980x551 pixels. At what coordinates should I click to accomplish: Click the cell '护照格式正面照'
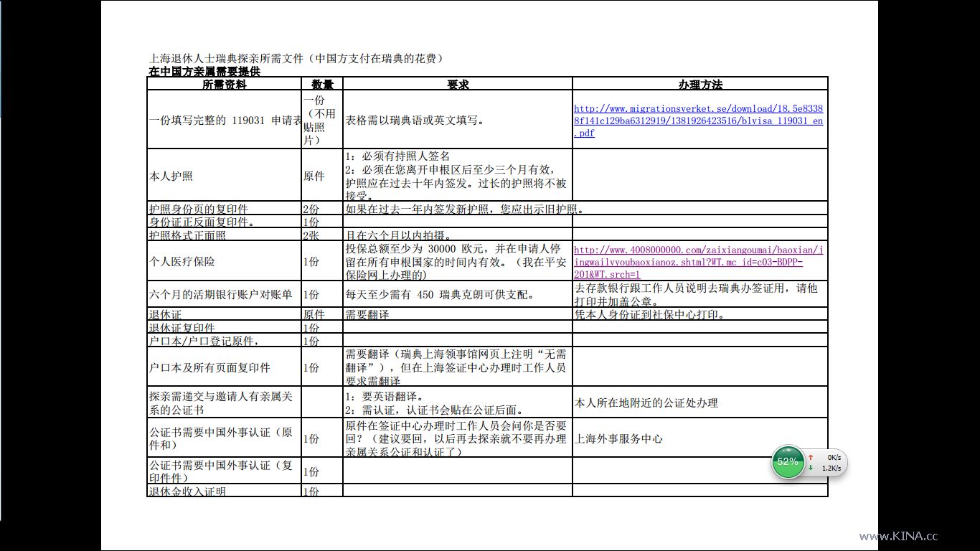coord(224,235)
